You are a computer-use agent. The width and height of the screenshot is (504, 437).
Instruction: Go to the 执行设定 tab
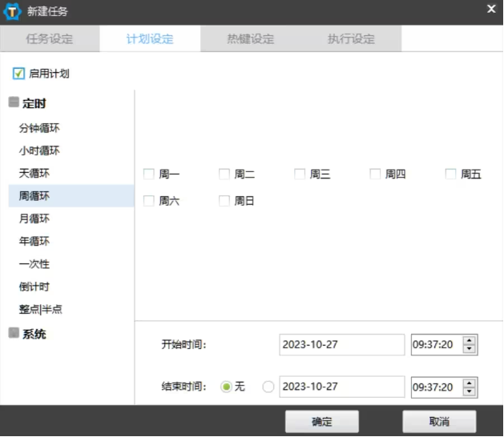click(x=351, y=38)
